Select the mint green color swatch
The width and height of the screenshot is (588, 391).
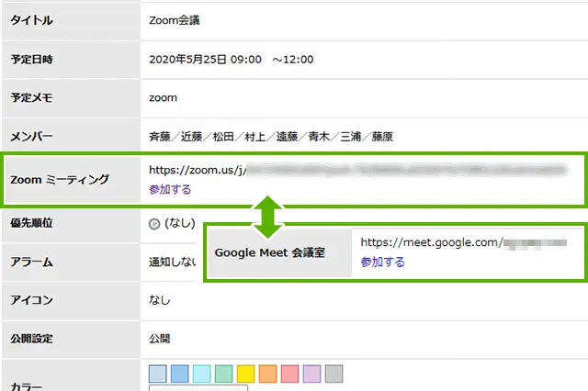coord(224,374)
